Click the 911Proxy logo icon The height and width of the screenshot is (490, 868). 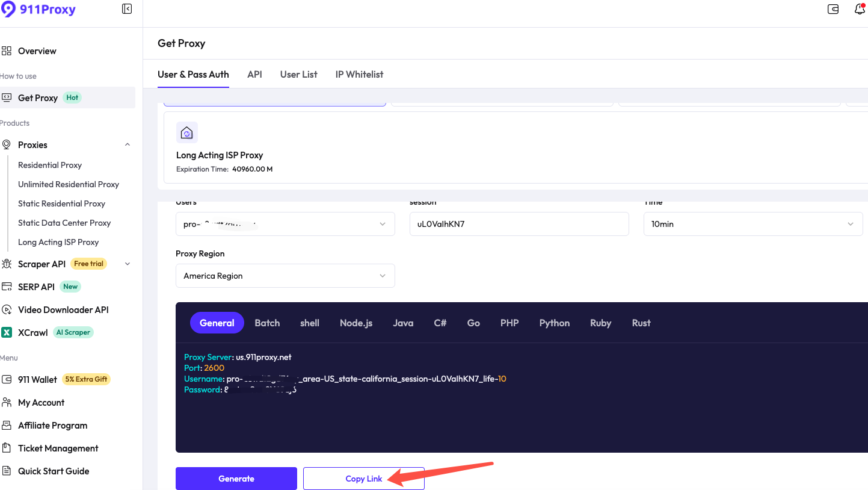point(8,10)
